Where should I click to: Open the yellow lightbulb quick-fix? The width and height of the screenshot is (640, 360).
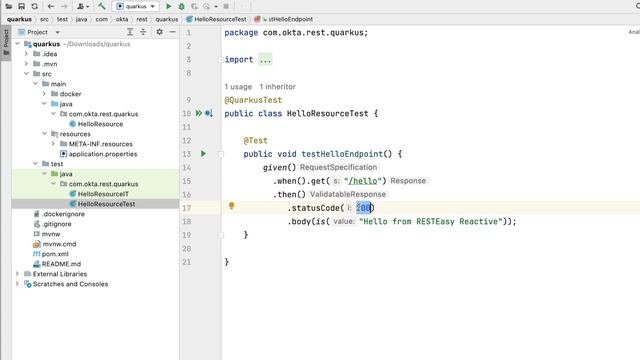[231, 206]
